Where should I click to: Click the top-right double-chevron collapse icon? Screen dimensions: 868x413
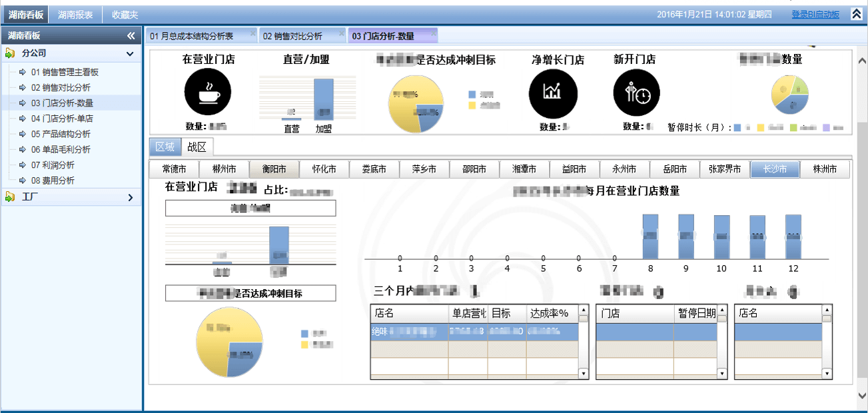857,14
